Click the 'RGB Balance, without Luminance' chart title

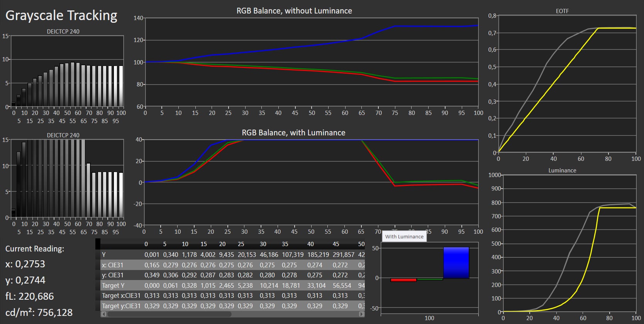[x=294, y=11]
